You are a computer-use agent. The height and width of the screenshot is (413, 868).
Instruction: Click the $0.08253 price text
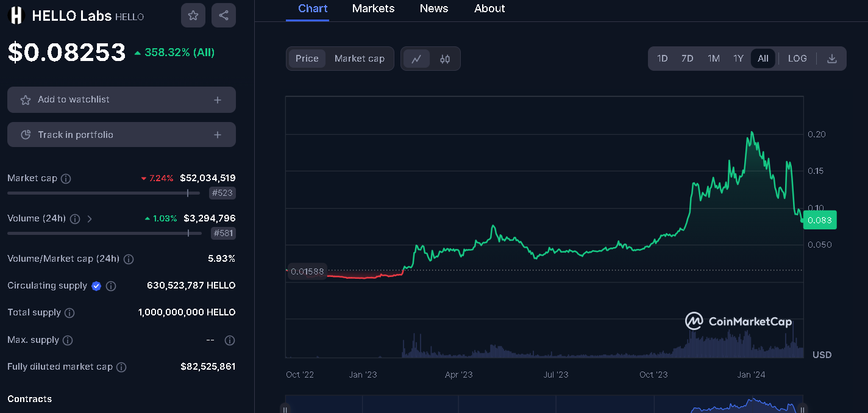pos(66,52)
